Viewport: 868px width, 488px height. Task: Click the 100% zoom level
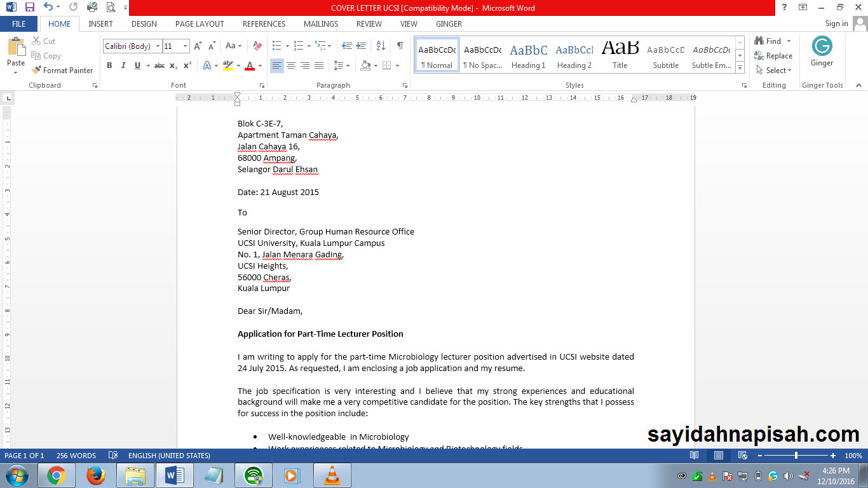(x=853, y=456)
